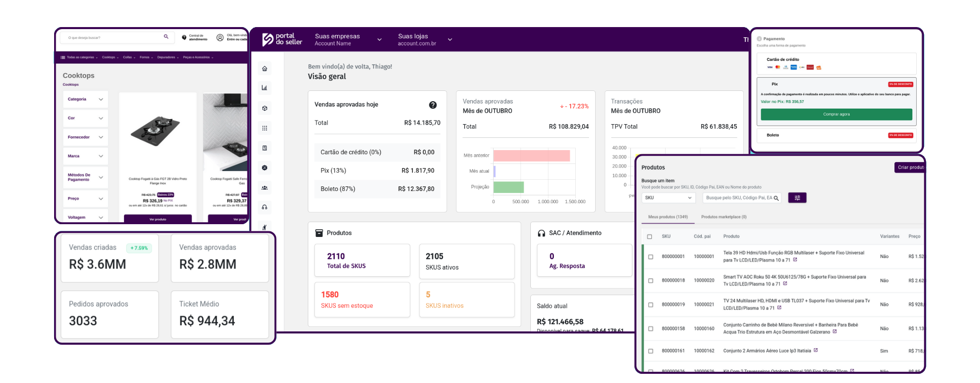Expand the Fornecedor filter

[x=85, y=137]
